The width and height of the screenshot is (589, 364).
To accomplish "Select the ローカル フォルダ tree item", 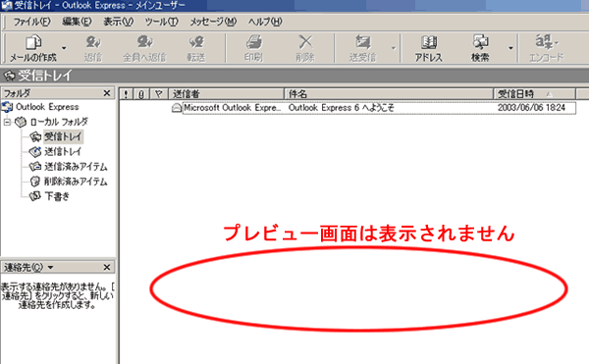I will coord(59,122).
